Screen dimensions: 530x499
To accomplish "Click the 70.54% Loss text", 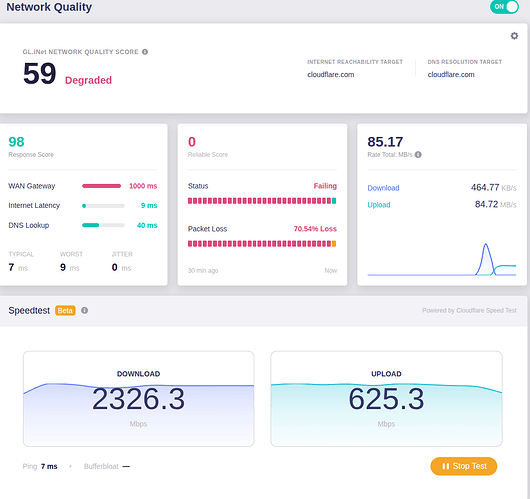I will coord(315,229).
